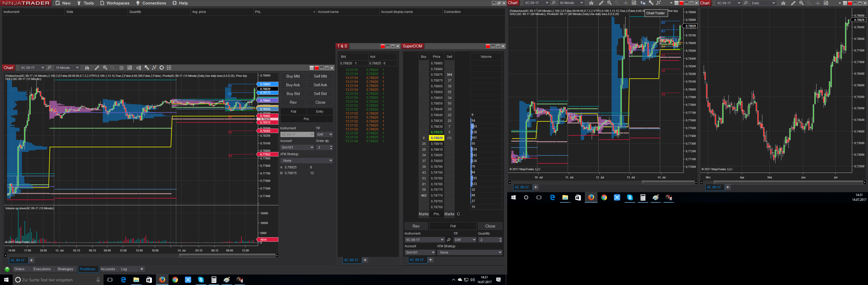868x285 pixels.
Task: Open the 60 Minute interval dropdown
Action: point(571,3)
